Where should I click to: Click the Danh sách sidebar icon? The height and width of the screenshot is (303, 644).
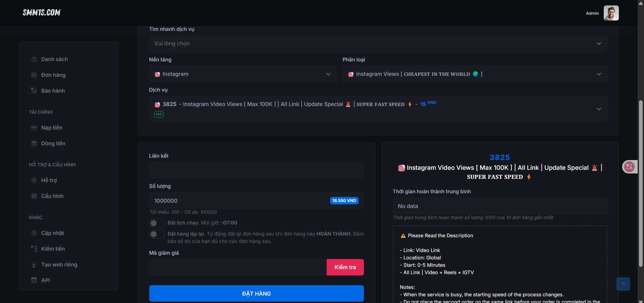point(34,59)
